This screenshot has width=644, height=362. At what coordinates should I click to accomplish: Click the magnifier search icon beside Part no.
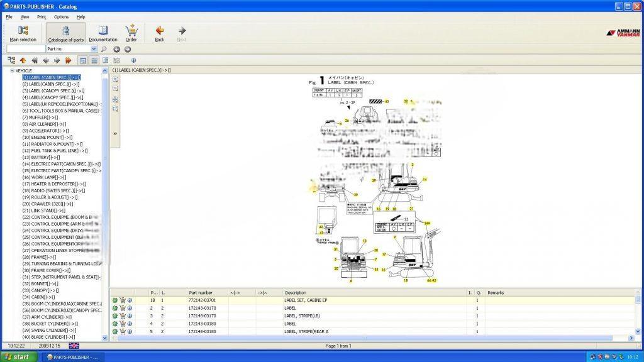(104, 49)
